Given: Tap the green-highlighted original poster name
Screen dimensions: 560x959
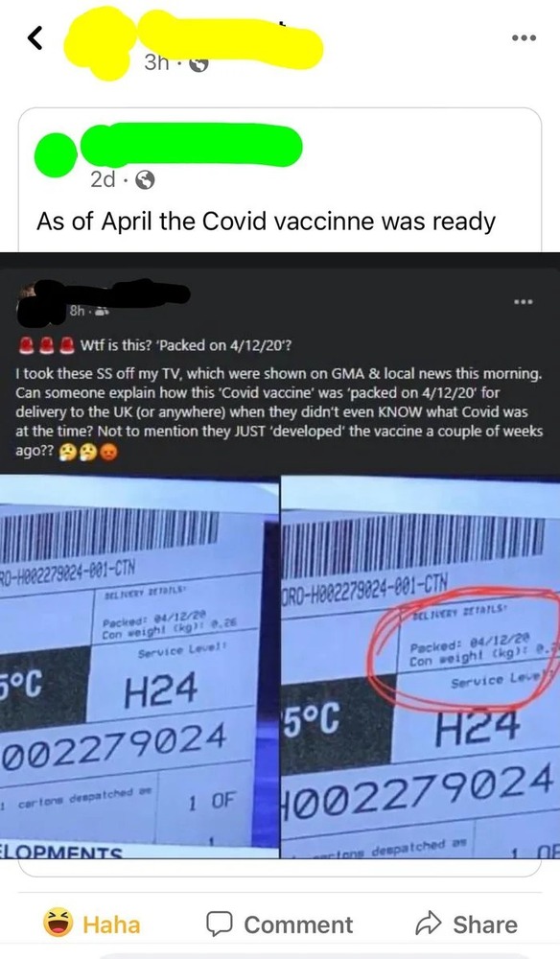Looking at the screenshot, I should 192,144.
